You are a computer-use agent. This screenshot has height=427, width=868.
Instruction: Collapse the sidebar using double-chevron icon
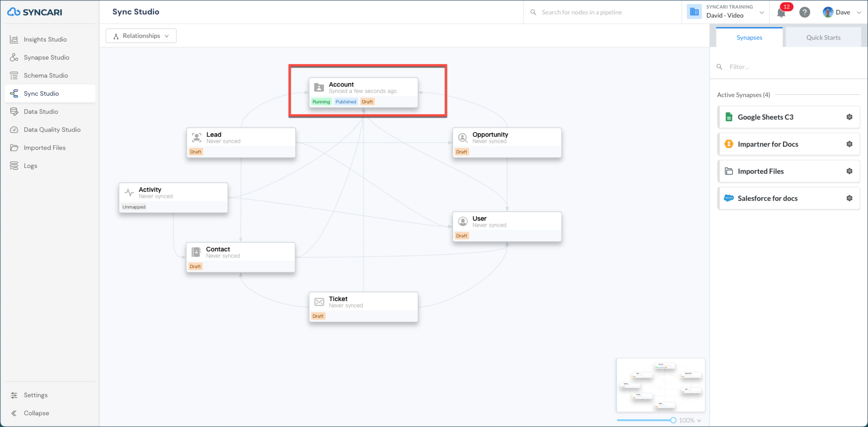[14, 413]
